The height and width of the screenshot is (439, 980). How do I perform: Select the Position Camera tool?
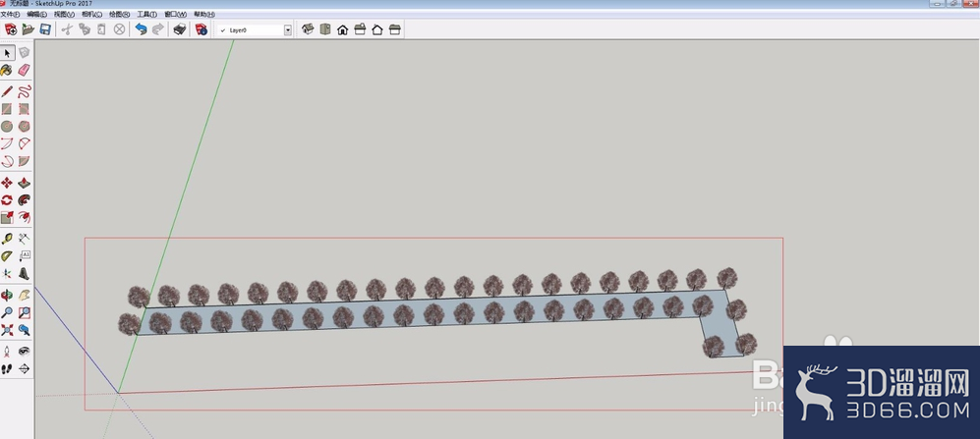point(7,352)
